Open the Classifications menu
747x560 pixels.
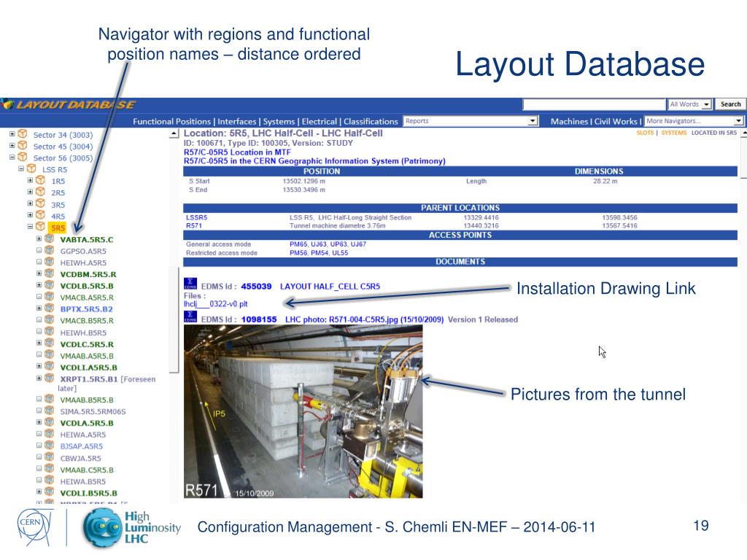371,122
